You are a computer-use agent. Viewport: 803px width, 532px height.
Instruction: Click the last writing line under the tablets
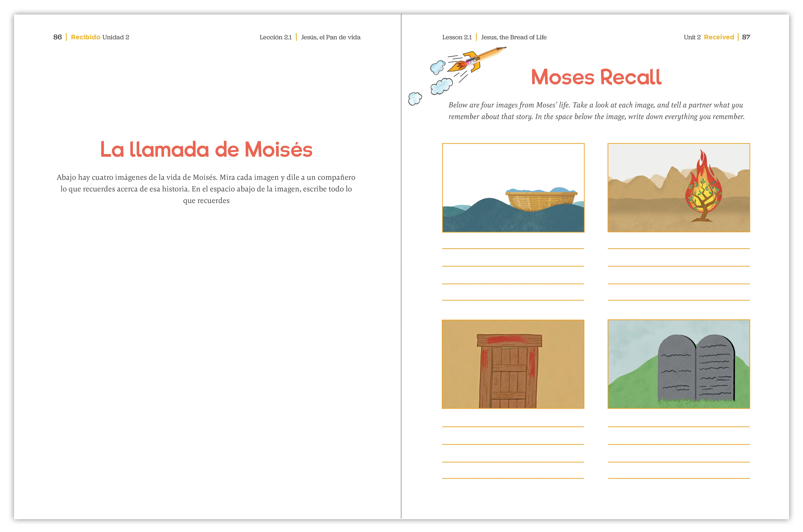679,478
